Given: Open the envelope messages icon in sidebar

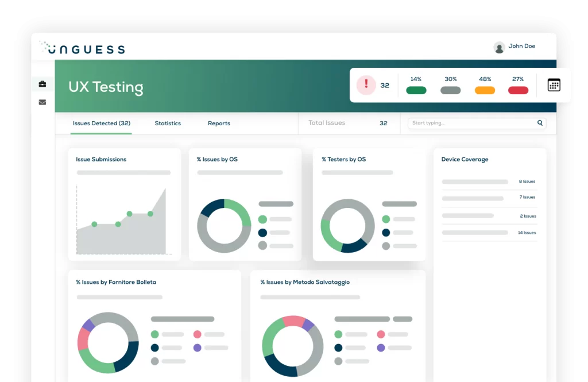Looking at the screenshot, I should pyautogui.click(x=42, y=102).
